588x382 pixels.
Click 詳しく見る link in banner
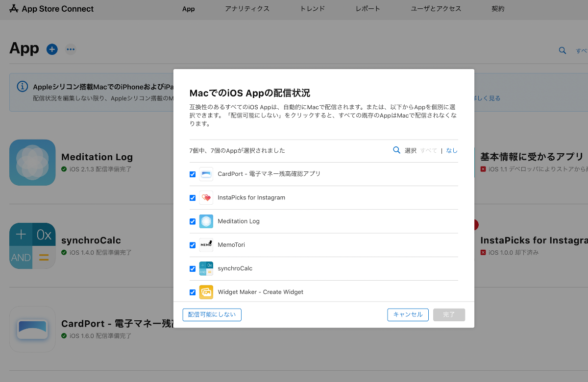(x=487, y=98)
